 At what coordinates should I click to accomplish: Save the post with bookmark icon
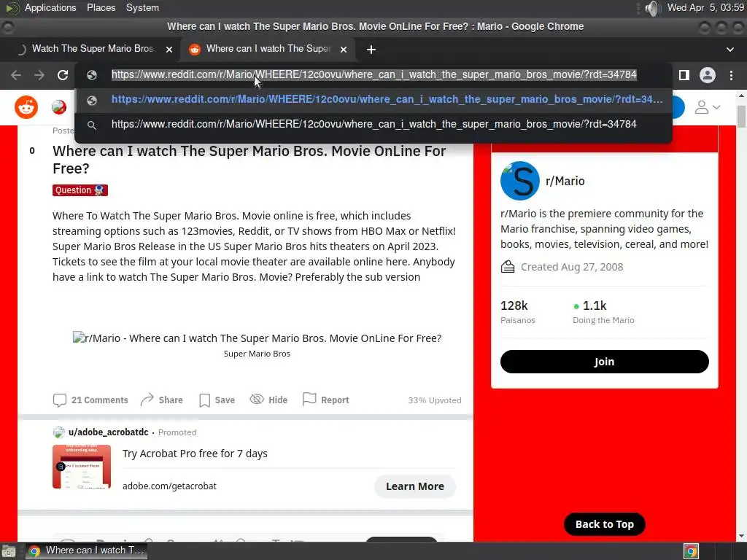217,400
